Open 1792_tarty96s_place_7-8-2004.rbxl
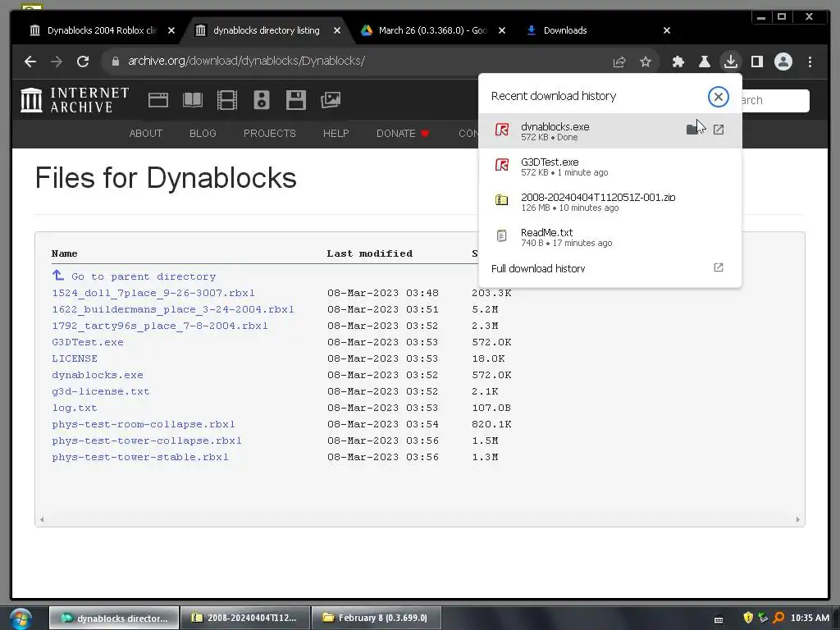 pos(160,326)
